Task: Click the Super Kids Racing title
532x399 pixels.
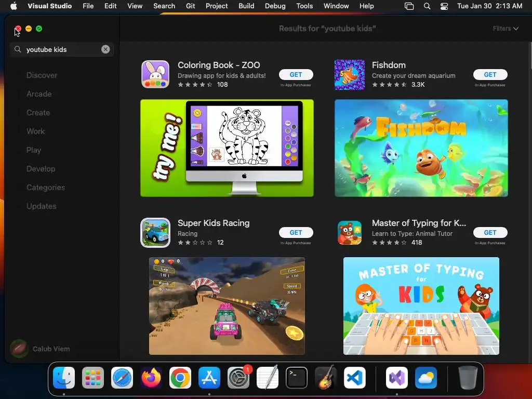Action: tap(214, 223)
